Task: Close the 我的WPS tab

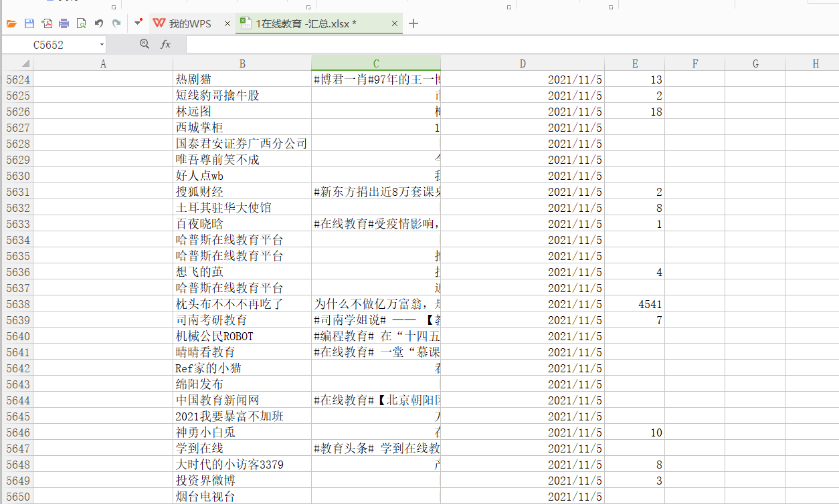Action: tap(227, 23)
